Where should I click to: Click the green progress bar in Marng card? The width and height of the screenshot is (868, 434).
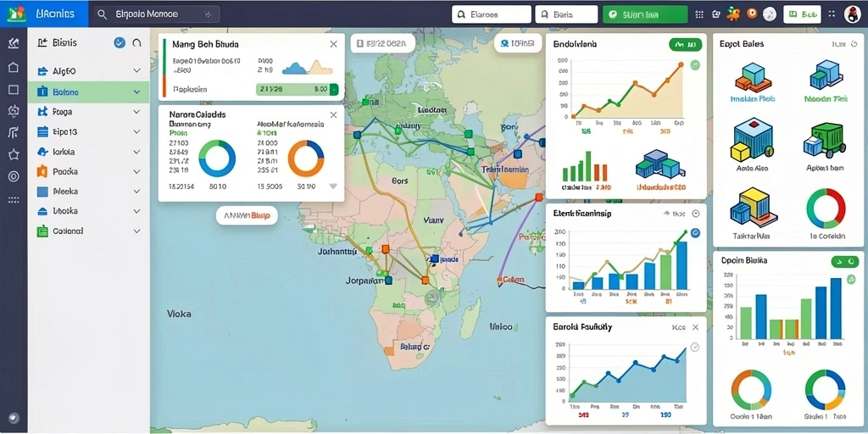[298, 88]
